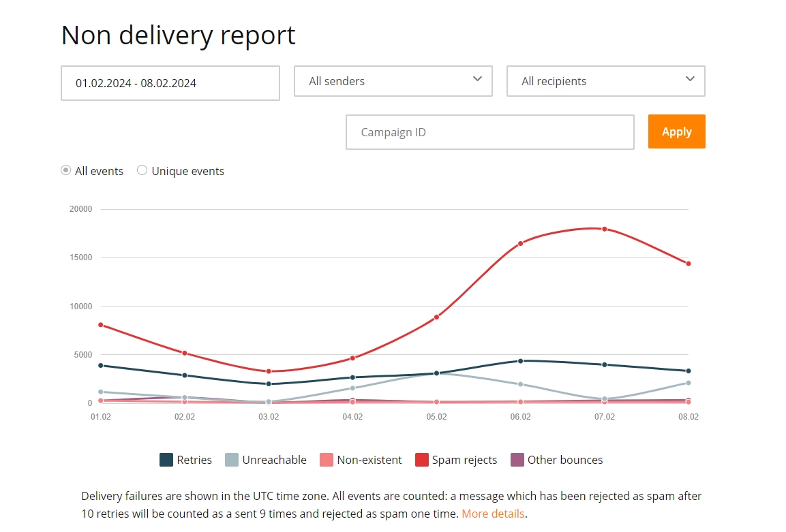Image resolution: width=786 pixels, height=532 pixels.
Task: Click the Spam rejects peak point on 07.02
Action: (x=605, y=229)
